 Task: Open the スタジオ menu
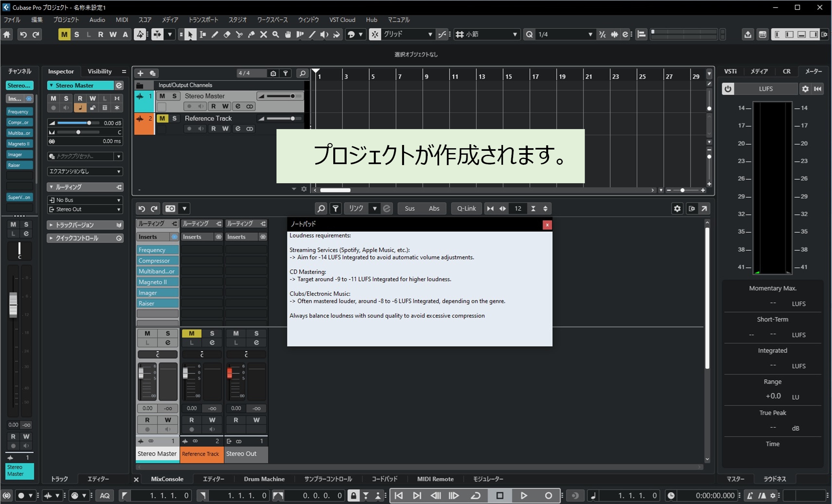(238, 19)
